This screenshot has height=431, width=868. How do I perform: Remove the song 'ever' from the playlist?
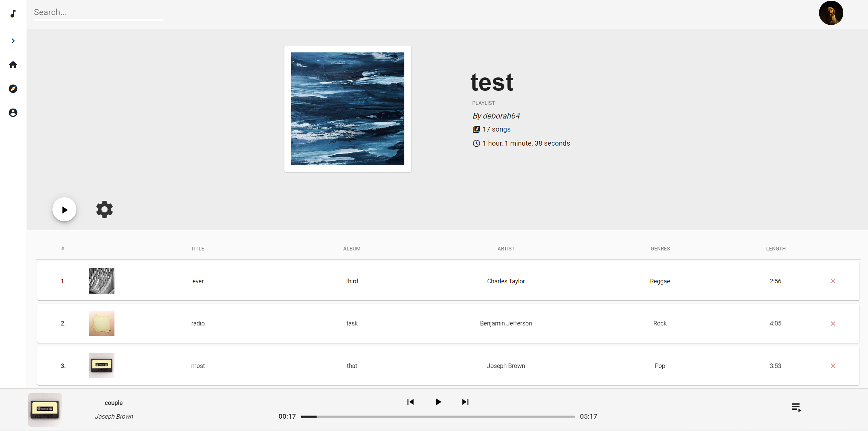[833, 281]
